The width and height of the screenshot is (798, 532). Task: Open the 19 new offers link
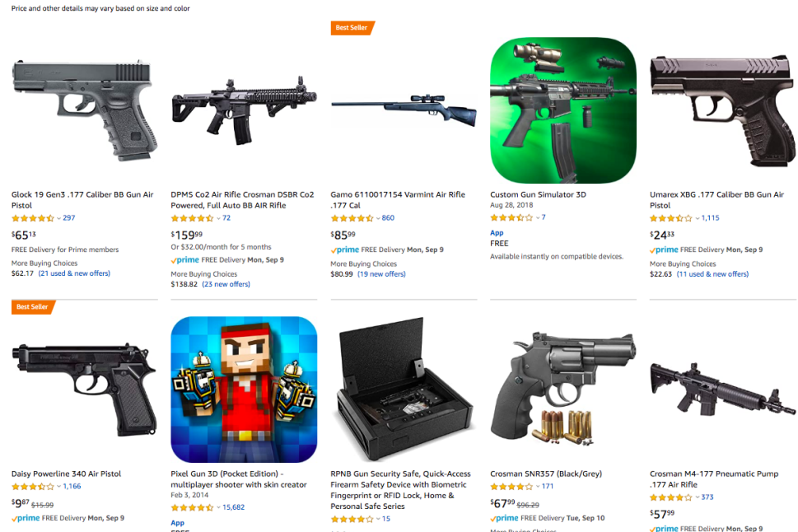(x=381, y=274)
